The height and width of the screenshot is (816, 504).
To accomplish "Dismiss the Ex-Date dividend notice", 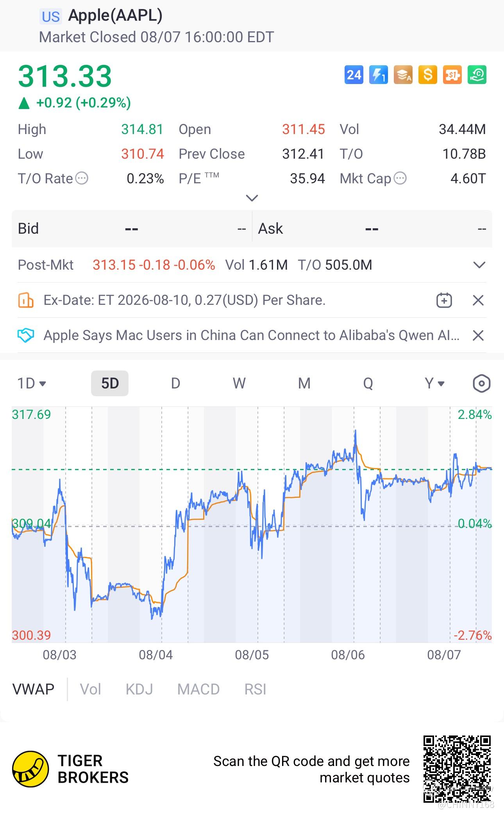I will point(478,300).
